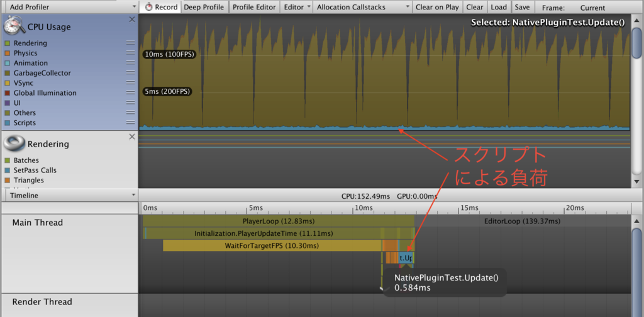Click the Rendering module torus icon
The image size is (644, 317).
point(15,143)
